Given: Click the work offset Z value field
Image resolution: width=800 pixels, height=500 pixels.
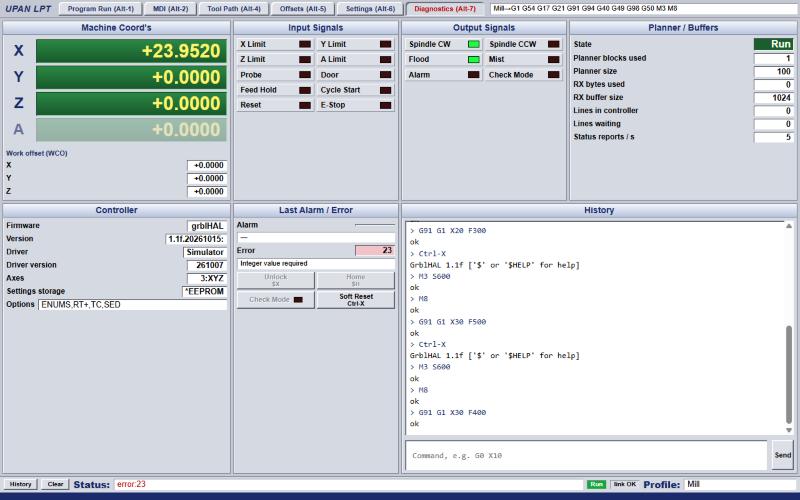Looking at the screenshot, I should (207, 192).
